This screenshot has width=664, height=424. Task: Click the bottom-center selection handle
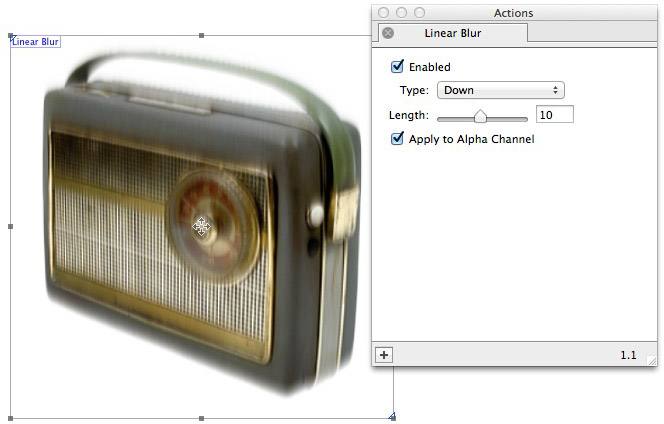pyautogui.click(x=202, y=418)
